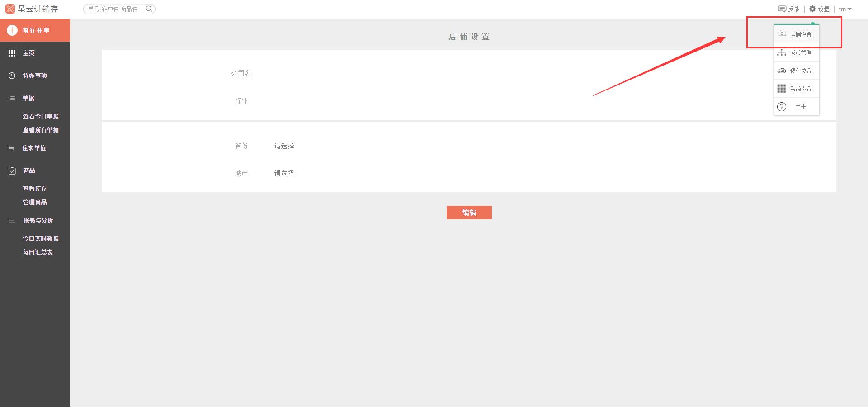
Task: Click the plus icon beside 前往开单
Action: [x=12, y=30]
